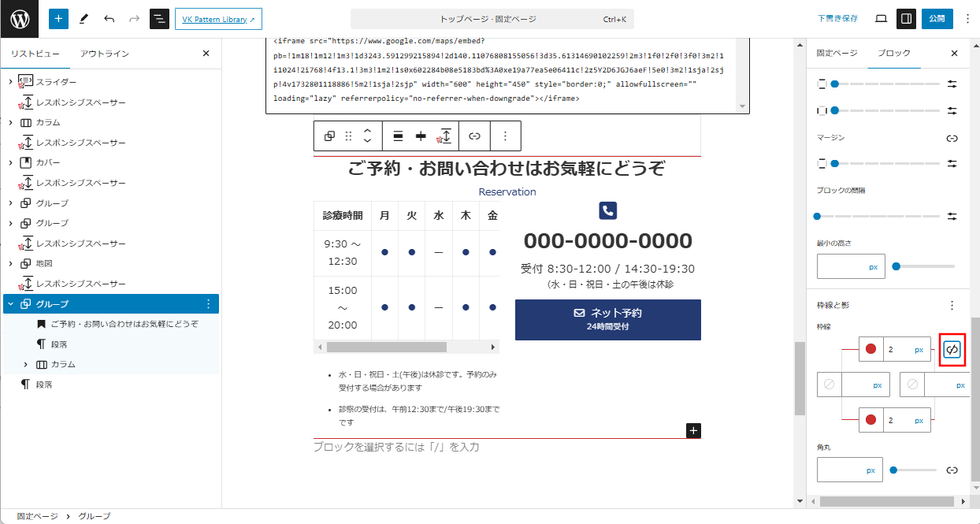Toggle the settings sidebar panel icon

[x=907, y=19]
